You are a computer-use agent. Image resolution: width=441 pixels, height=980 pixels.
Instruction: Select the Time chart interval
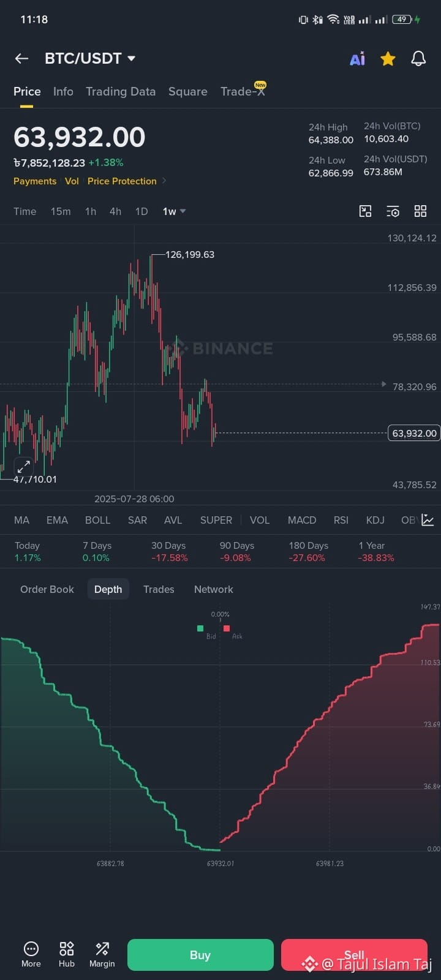(25, 211)
